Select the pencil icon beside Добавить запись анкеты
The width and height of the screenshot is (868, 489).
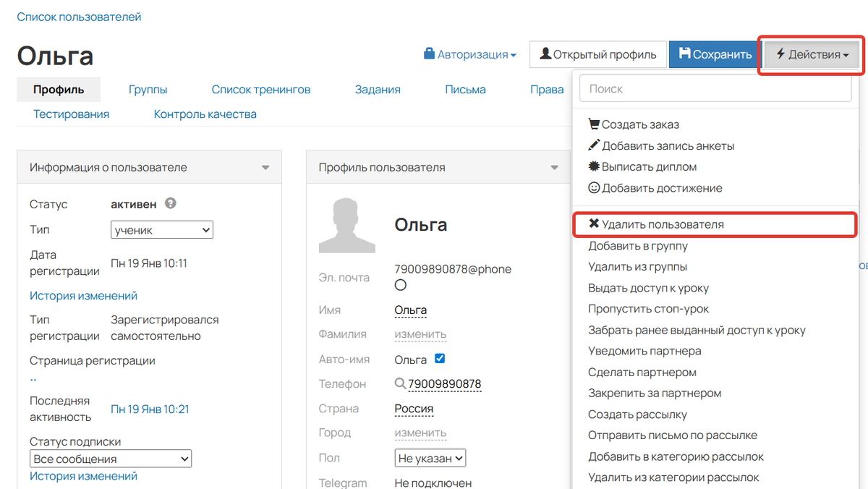click(593, 145)
